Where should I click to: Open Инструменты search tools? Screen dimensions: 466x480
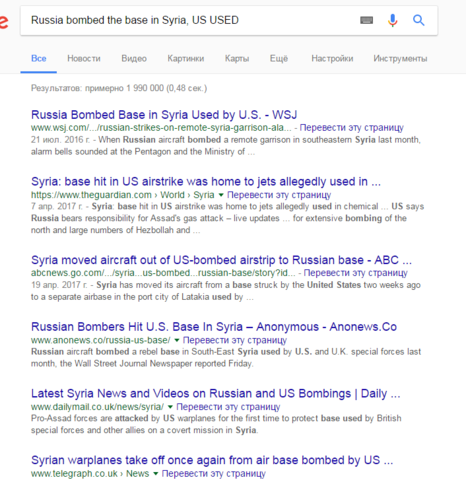coord(400,59)
